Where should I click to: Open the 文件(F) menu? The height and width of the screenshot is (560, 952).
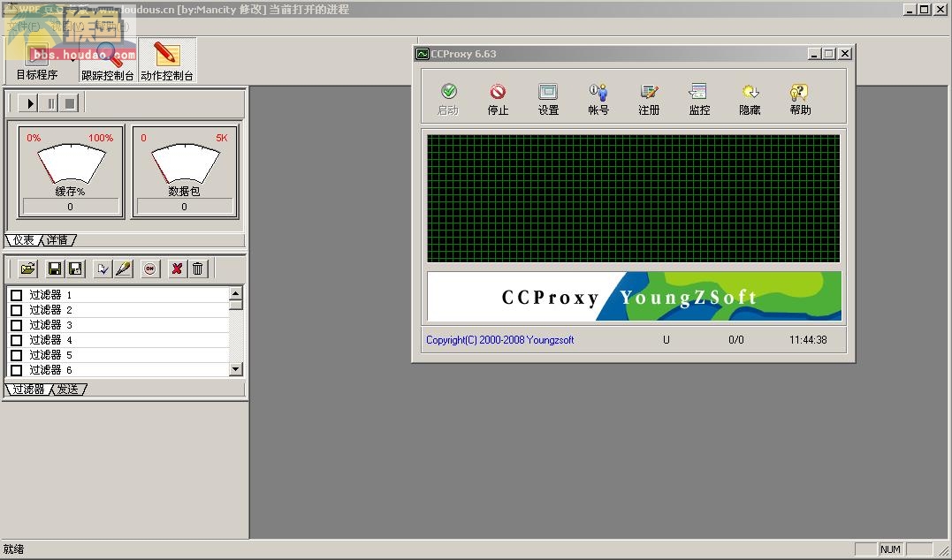click(23, 26)
